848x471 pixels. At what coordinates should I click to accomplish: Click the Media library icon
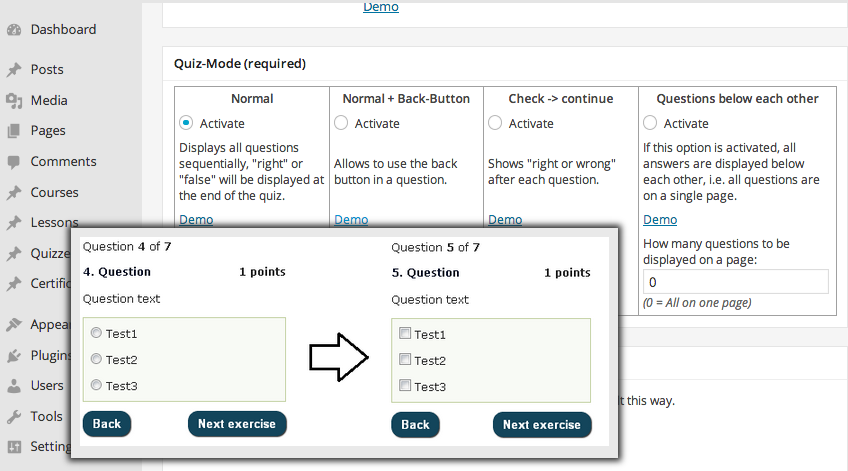coord(14,101)
